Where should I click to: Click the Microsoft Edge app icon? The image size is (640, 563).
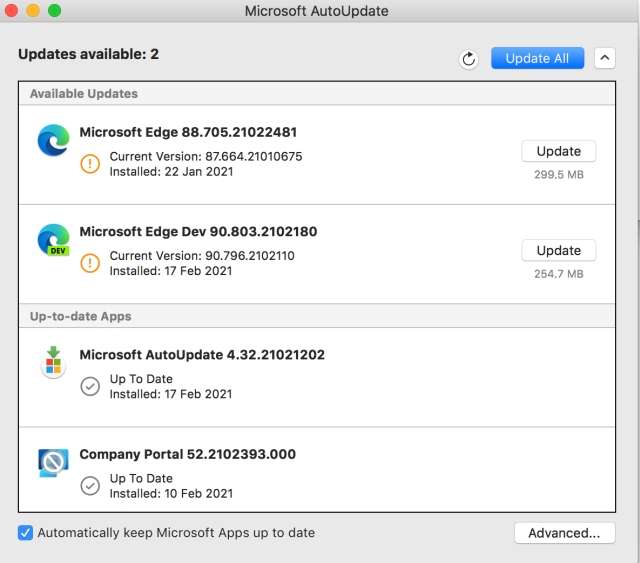click(53, 141)
